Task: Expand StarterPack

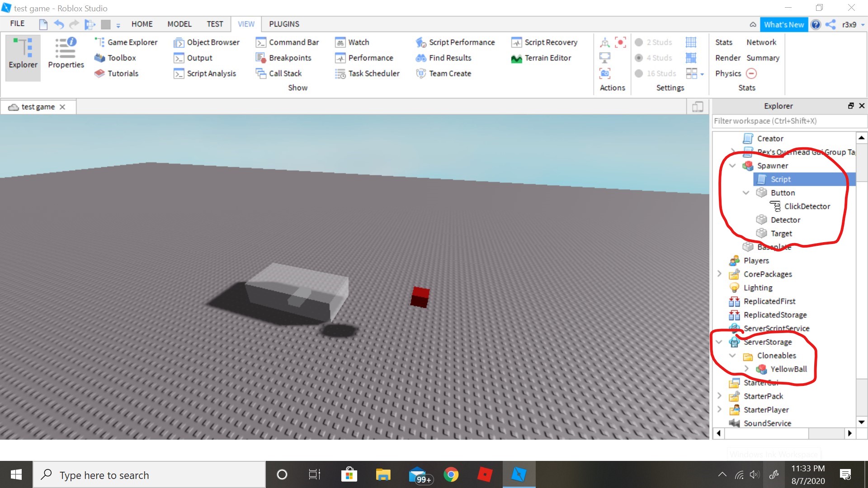Action: click(719, 396)
